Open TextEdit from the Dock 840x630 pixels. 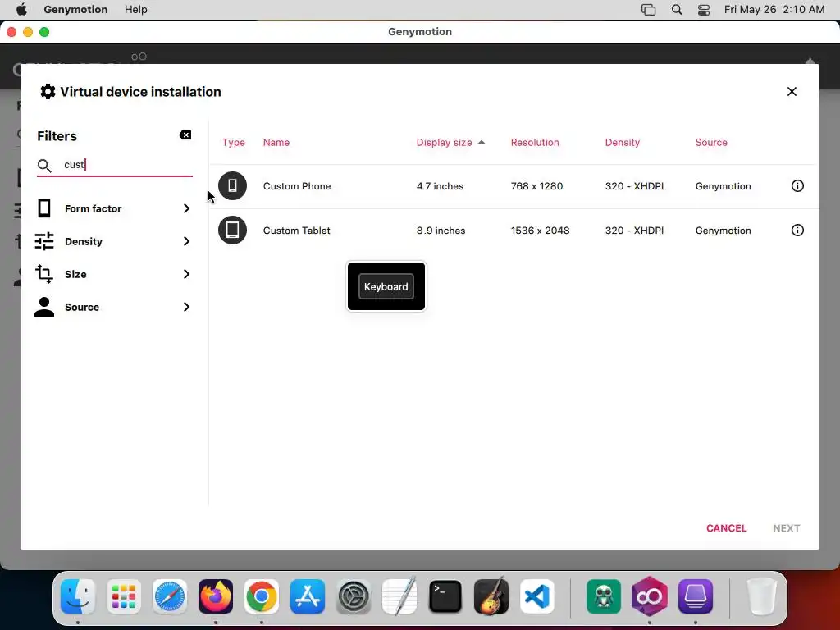coord(399,596)
